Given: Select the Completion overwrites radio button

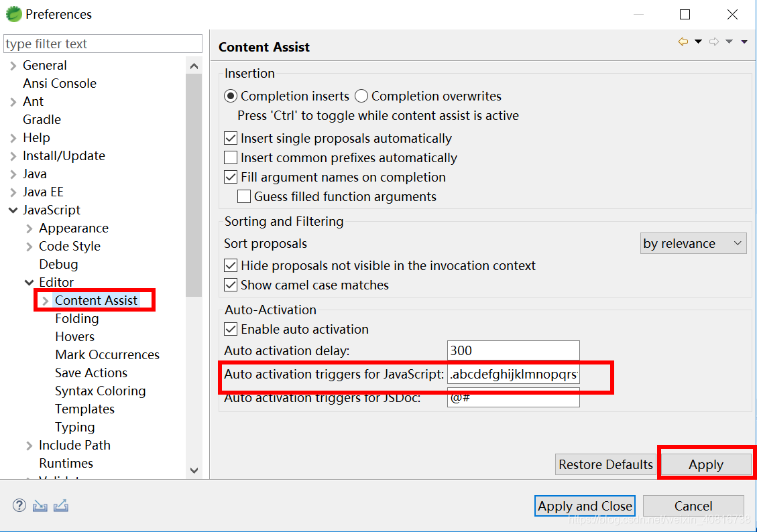Looking at the screenshot, I should click(361, 96).
